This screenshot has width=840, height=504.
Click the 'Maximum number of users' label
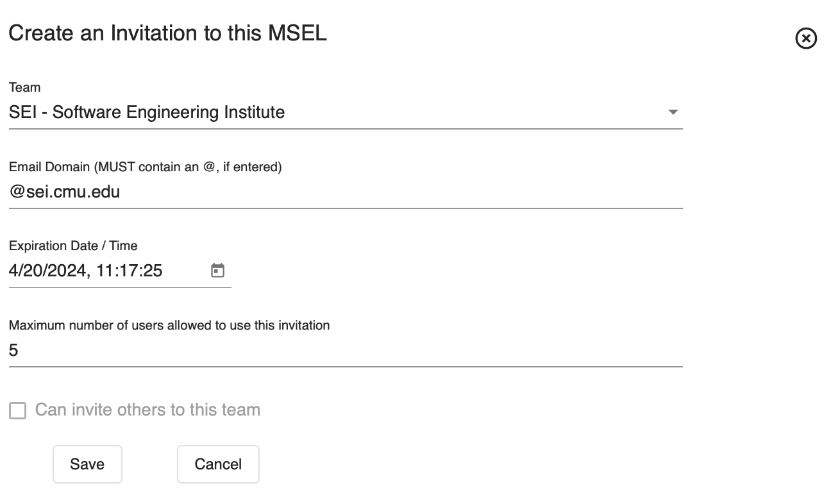click(x=169, y=325)
